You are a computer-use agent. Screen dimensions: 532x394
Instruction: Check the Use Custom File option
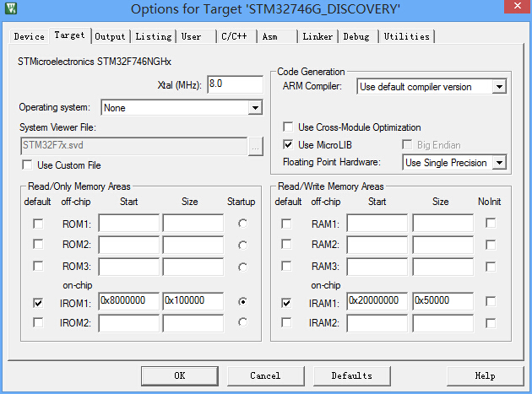pos(28,165)
